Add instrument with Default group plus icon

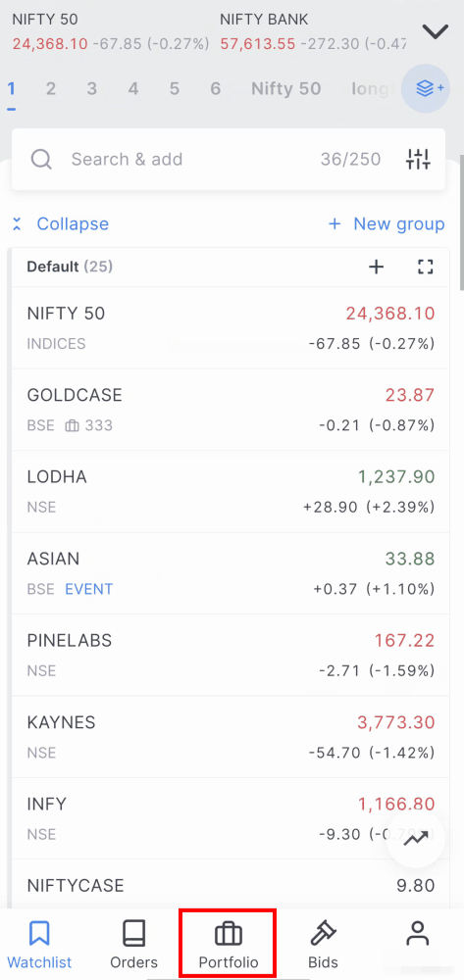[376, 268]
